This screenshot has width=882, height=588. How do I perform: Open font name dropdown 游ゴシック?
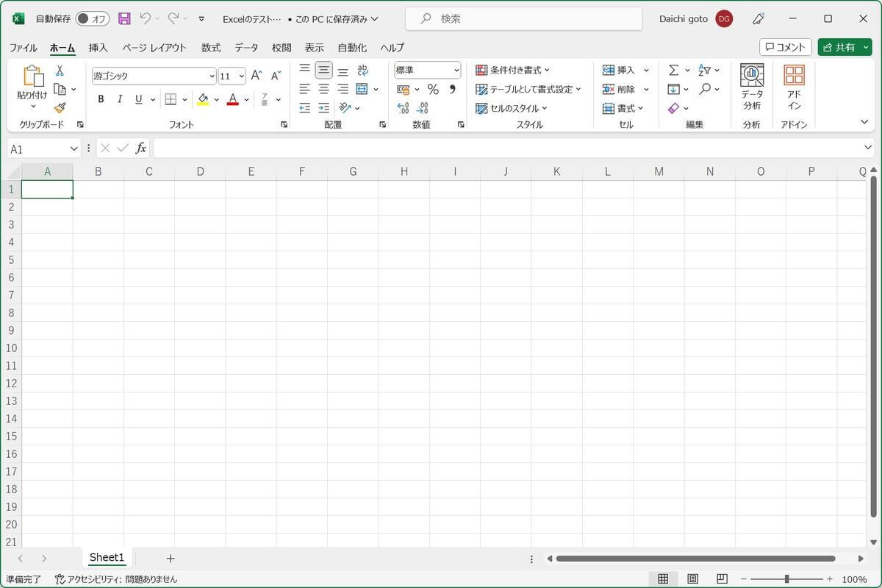click(x=212, y=76)
